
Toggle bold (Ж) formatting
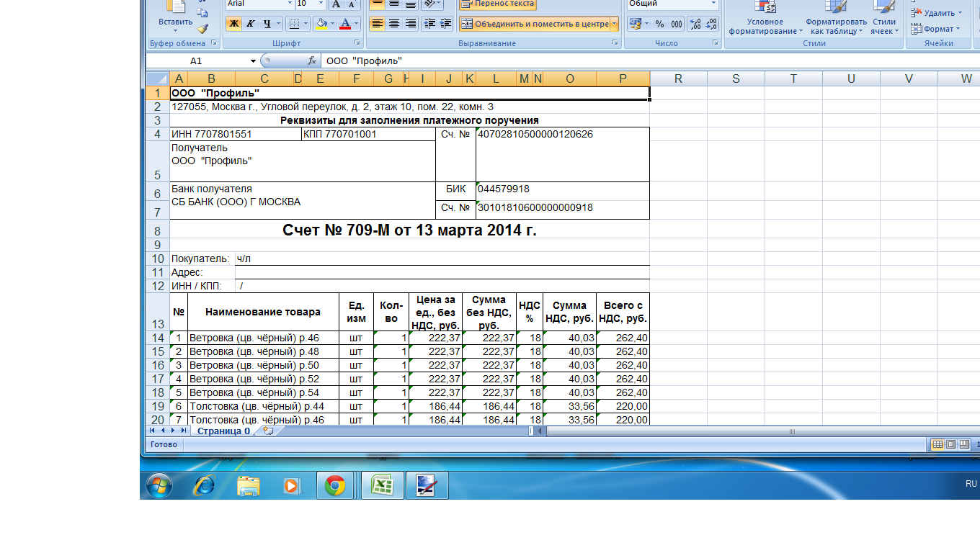[233, 24]
